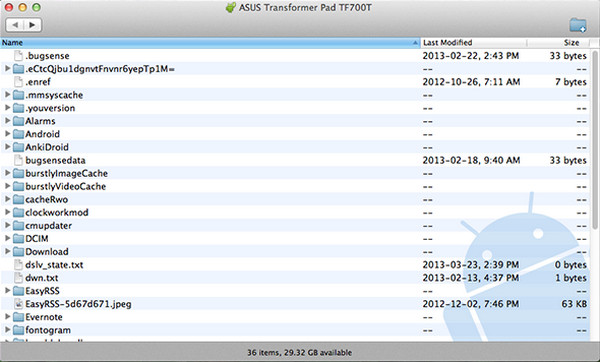Select the Evernote folder icon
Screen dimensions: 600x362
tap(18, 317)
